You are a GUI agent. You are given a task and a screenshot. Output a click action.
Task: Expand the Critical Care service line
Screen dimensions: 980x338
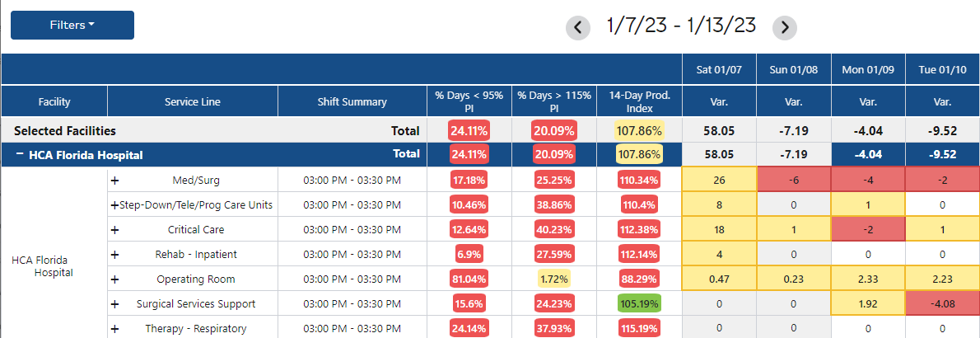coord(115,230)
